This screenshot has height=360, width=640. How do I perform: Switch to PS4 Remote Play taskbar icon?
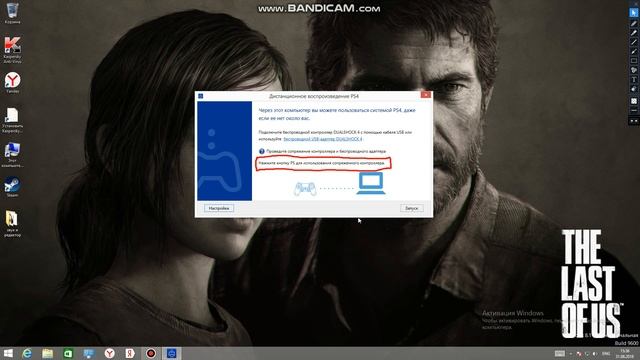171,353
